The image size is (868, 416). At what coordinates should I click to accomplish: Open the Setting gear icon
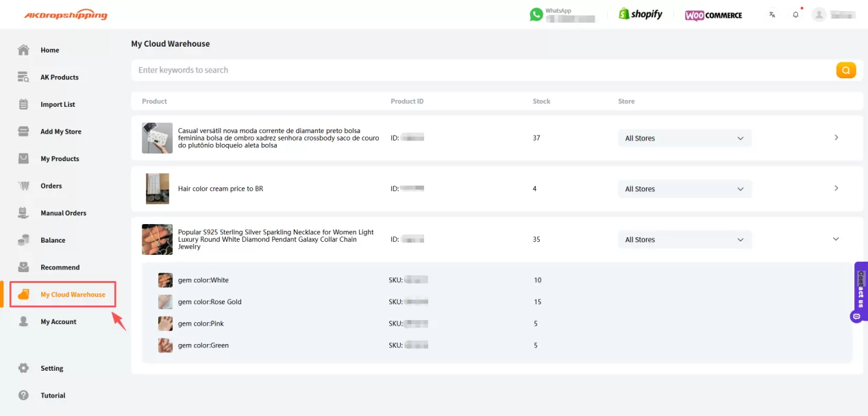(25, 368)
